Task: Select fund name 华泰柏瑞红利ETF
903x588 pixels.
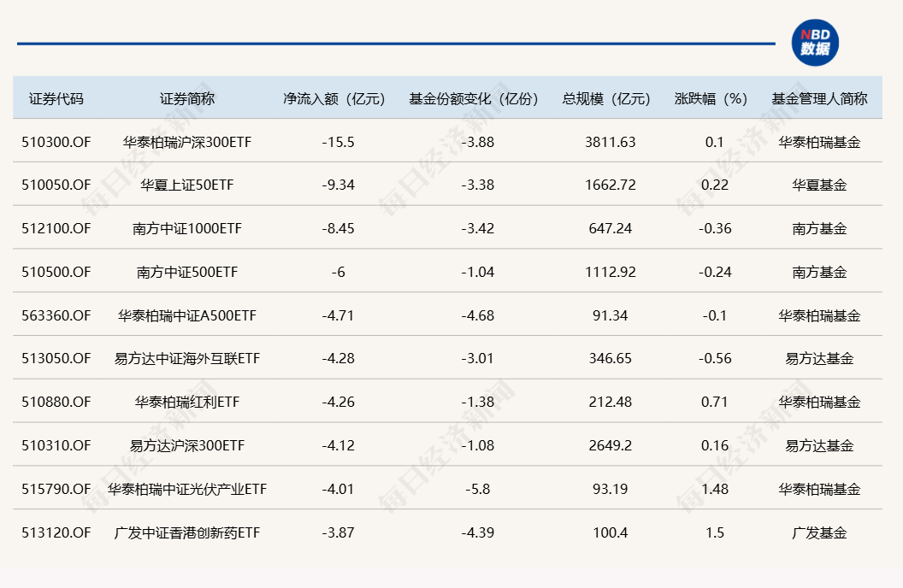Action: coord(187,403)
